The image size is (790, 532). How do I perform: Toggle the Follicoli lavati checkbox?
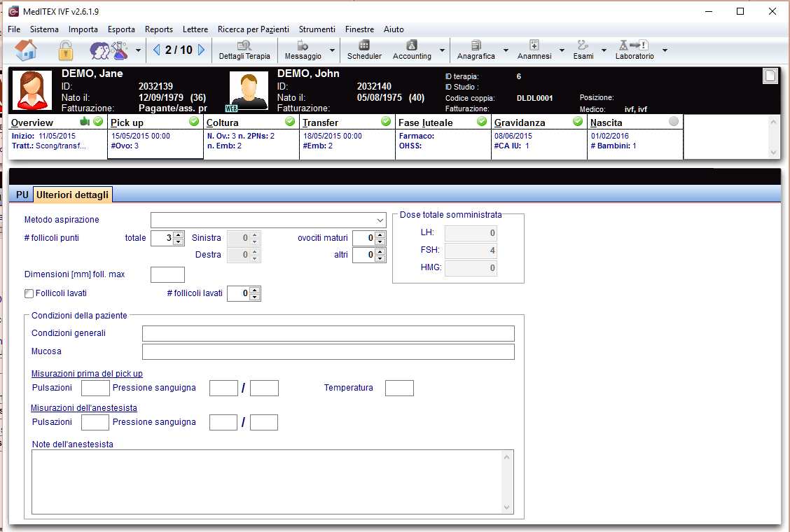[29, 293]
